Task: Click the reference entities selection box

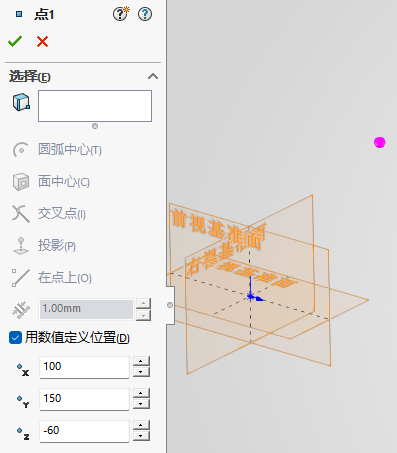Action: click(x=95, y=106)
